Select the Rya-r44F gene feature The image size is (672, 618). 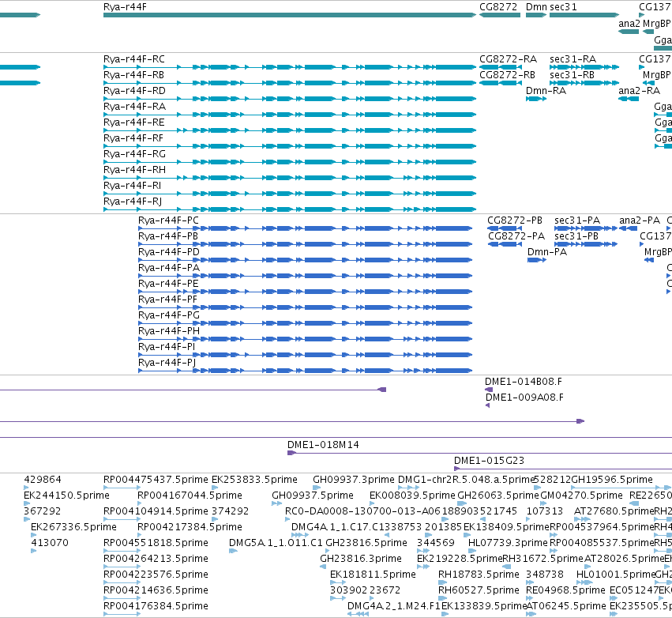point(290,15)
